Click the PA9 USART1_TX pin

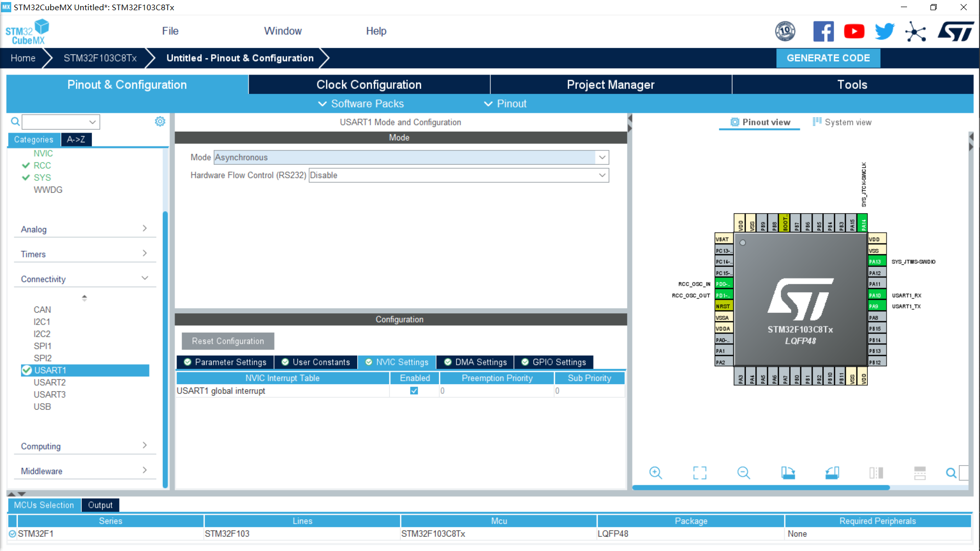tap(877, 306)
